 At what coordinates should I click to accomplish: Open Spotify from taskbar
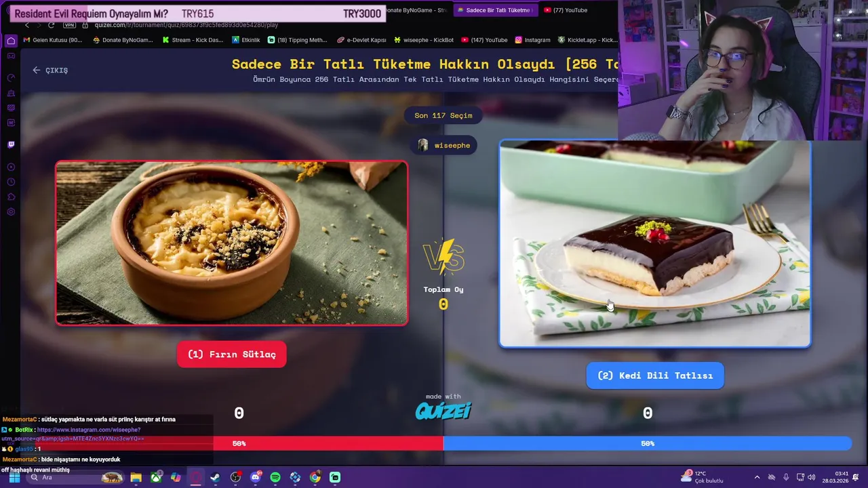[275, 477]
